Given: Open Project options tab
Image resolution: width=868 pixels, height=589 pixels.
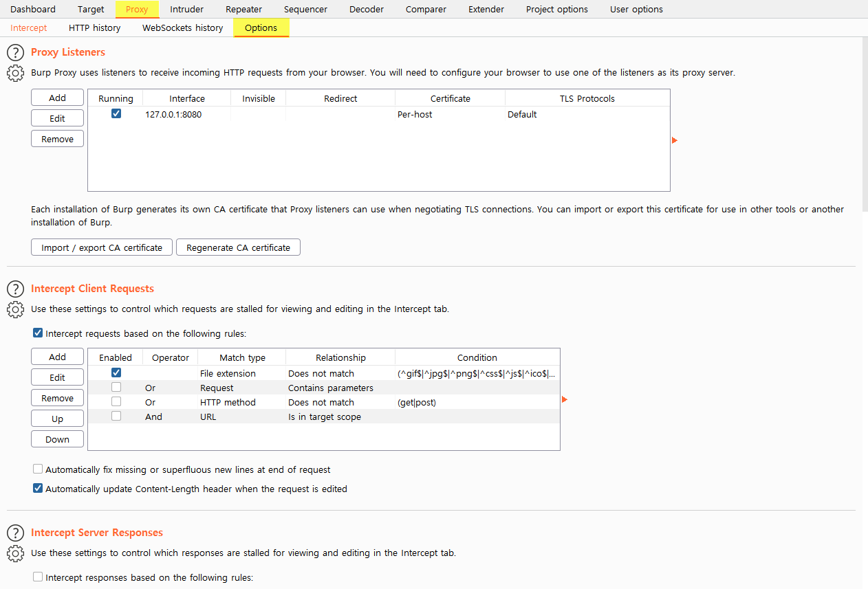Looking at the screenshot, I should coord(557,9).
